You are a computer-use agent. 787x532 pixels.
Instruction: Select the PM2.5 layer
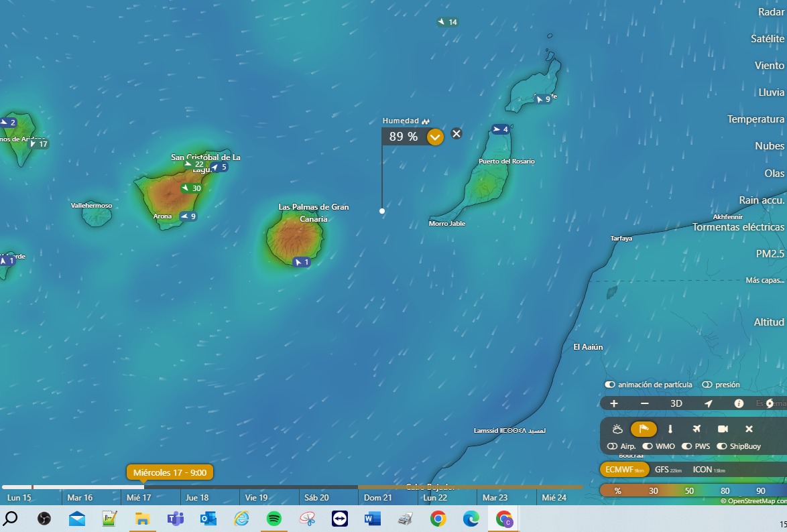pos(770,254)
